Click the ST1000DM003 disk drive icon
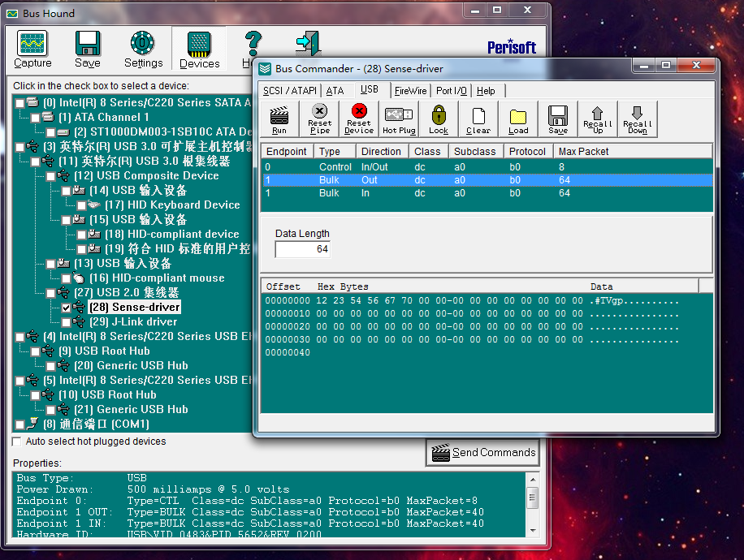The image size is (744, 560). 63,131
